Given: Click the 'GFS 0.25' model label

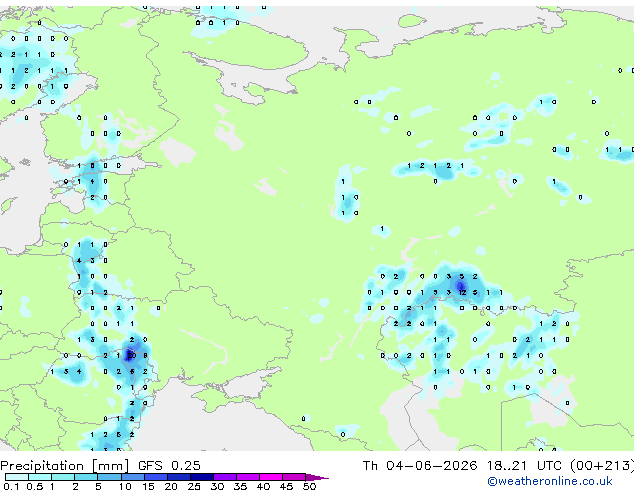Looking at the screenshot, I should [x=169, y=466].
